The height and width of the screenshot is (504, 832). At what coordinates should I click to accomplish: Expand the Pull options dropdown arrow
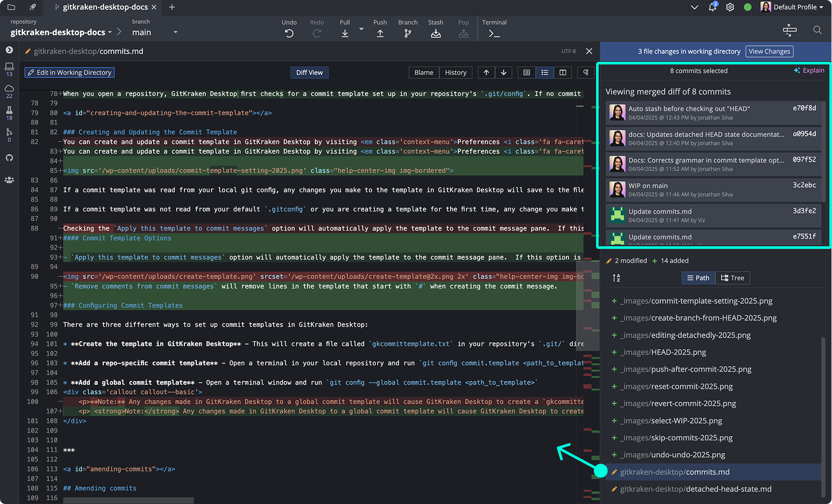coord(361,30)
